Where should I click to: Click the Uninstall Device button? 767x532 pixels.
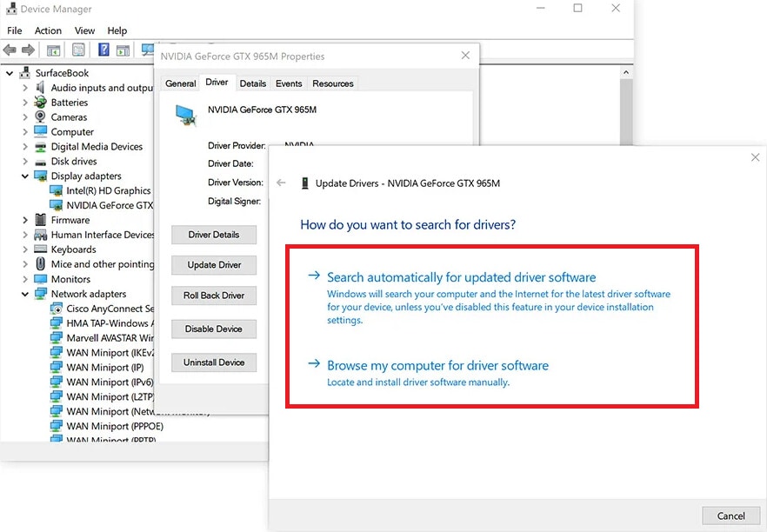(213, 362)
